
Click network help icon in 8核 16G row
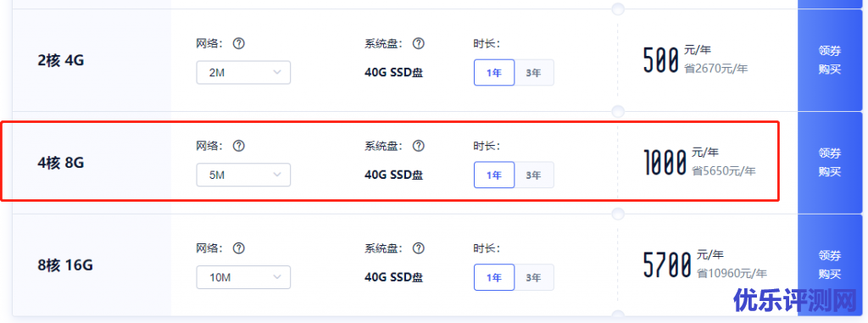(x=238, y=248)
